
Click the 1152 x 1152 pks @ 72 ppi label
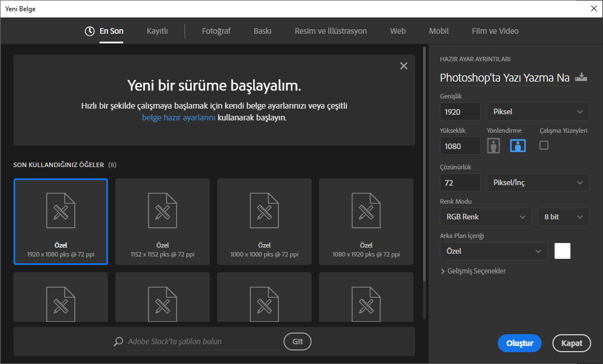[163, 254]
